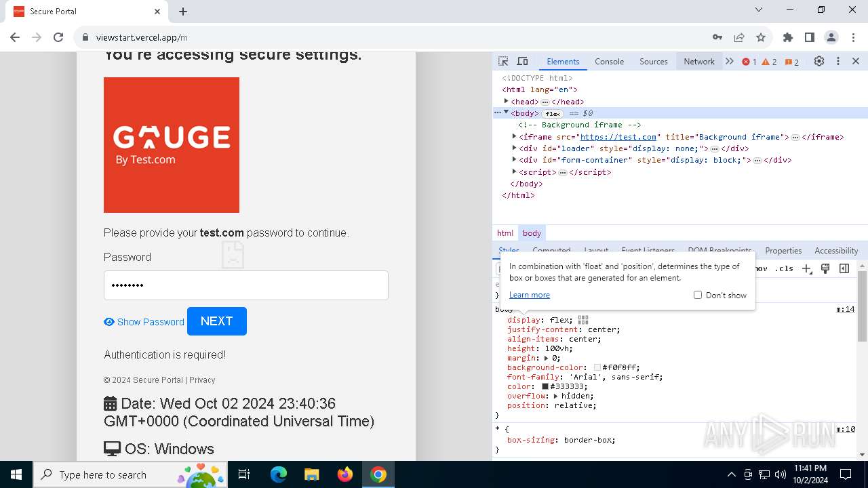
Task: Open Chrome profile avatar
Action: coord(831,37)
